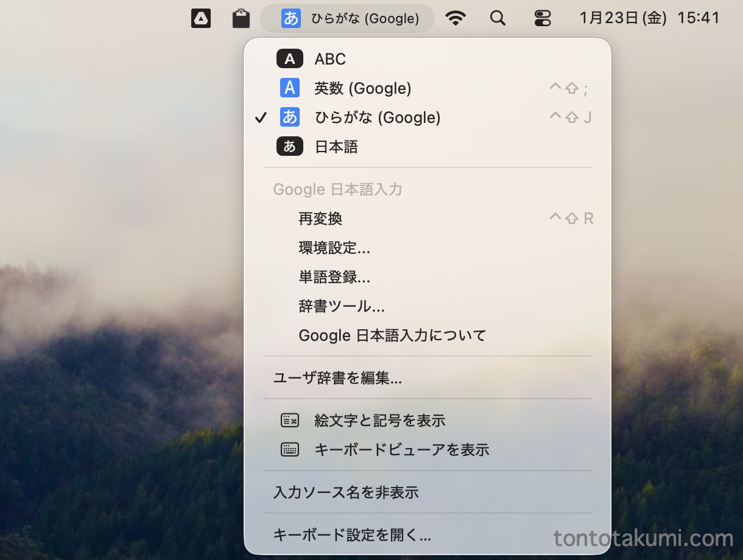Image resolution: width=743 pixels, height=560 pixels.
Task: Click the blue 英数 (Google) icon
Action: click(x=290, y=88)
